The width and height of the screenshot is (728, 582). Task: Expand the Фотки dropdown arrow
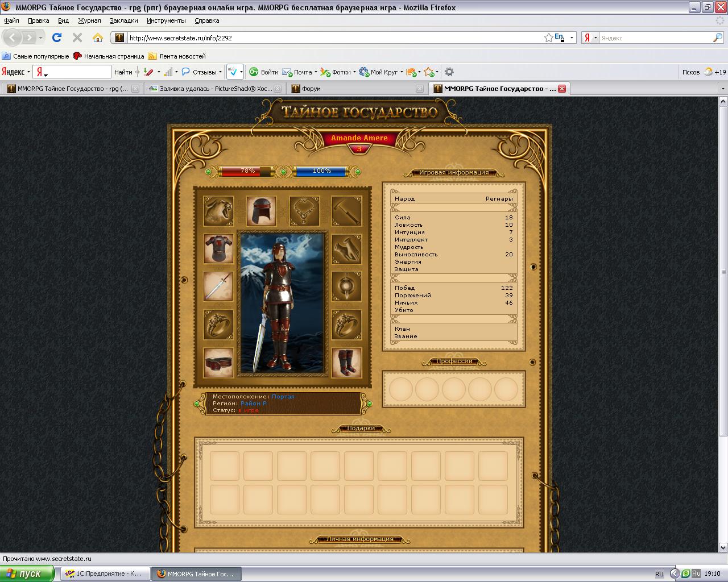point(354,72)
